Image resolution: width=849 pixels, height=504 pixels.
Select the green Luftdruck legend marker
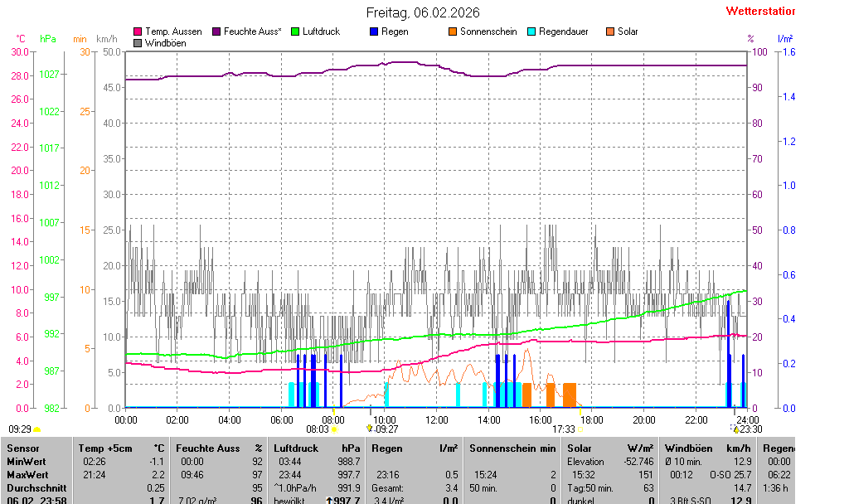coord(295,31)
